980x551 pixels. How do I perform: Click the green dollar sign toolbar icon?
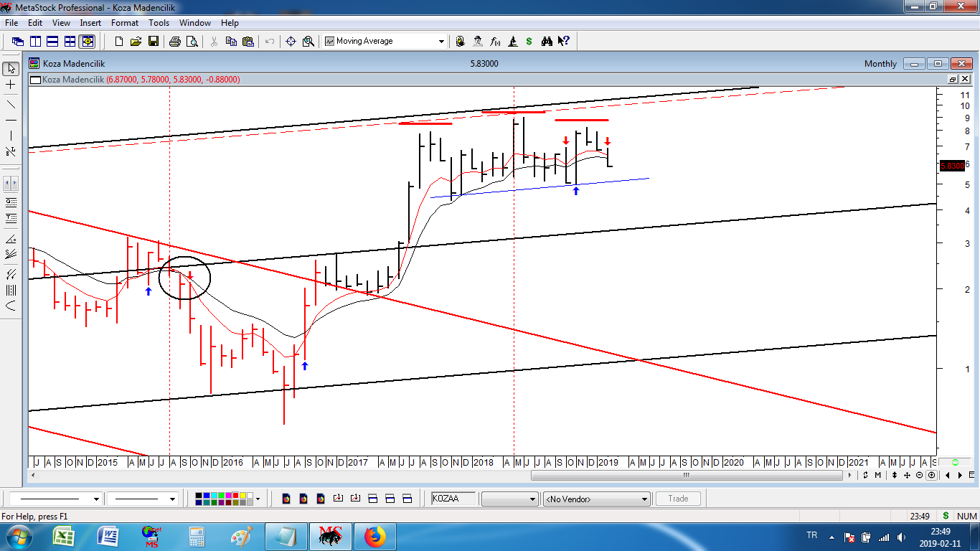tap(529, 42)
